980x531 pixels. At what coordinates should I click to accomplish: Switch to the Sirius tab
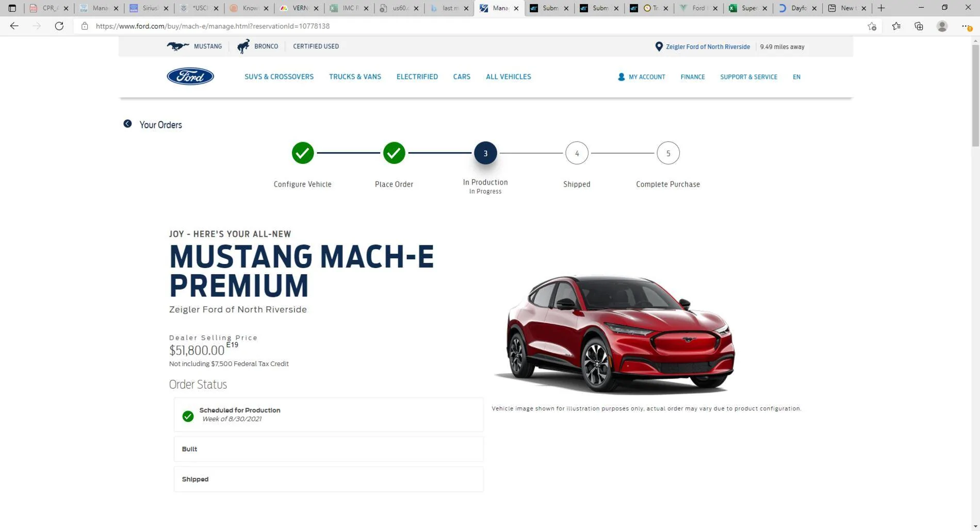tap(149, 8)
